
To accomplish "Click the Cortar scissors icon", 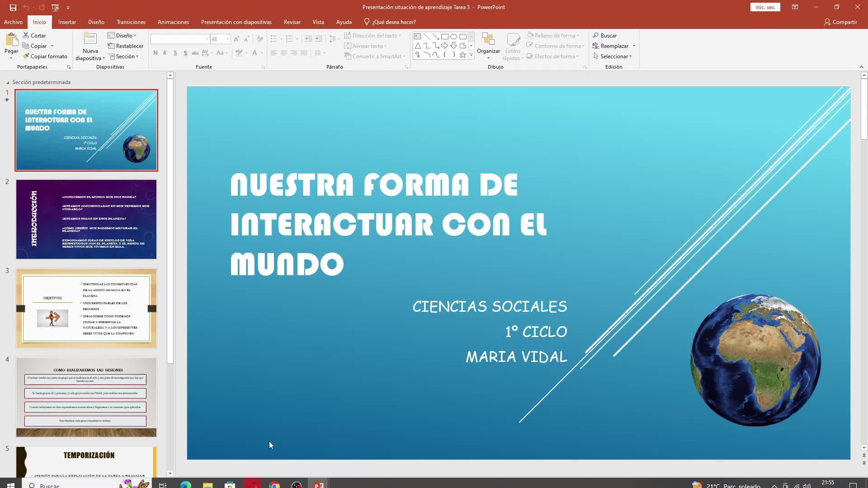I will click(26, 35).
